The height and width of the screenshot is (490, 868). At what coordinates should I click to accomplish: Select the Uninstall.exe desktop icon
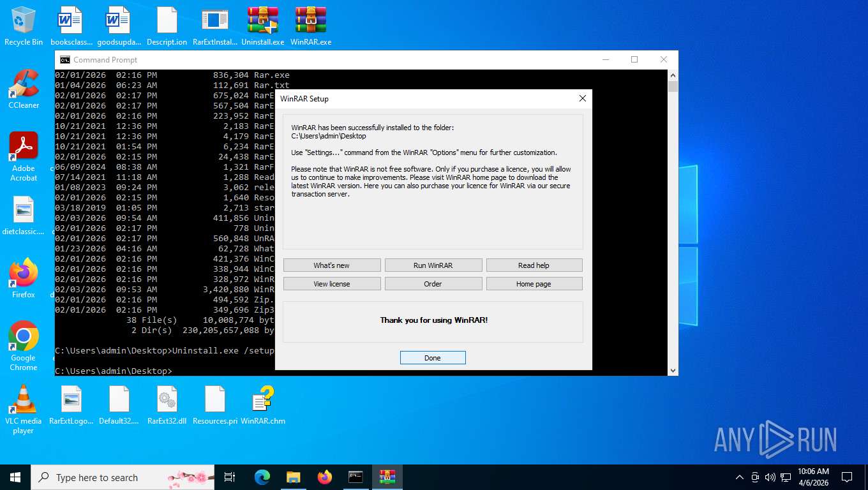[262, 27]
